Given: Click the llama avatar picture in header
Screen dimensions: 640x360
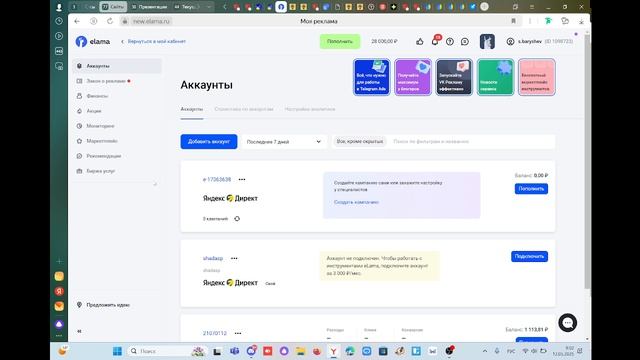Looking at the screenshot, I should tap(487, 42).
